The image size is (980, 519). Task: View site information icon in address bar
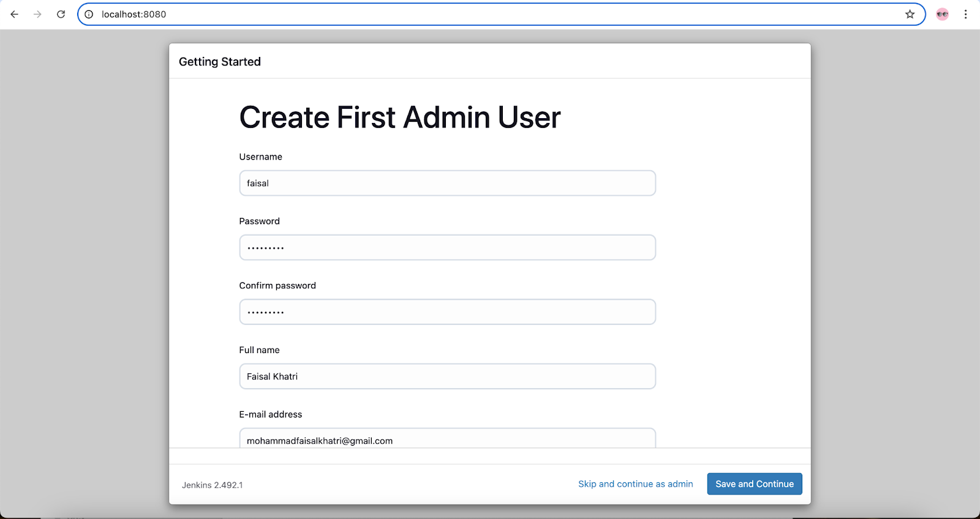pos(89,14)
